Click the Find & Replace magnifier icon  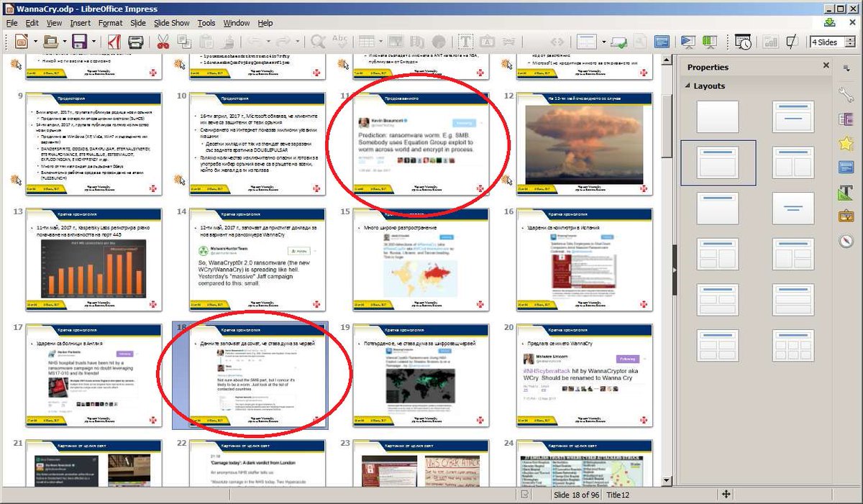point(317,42)
